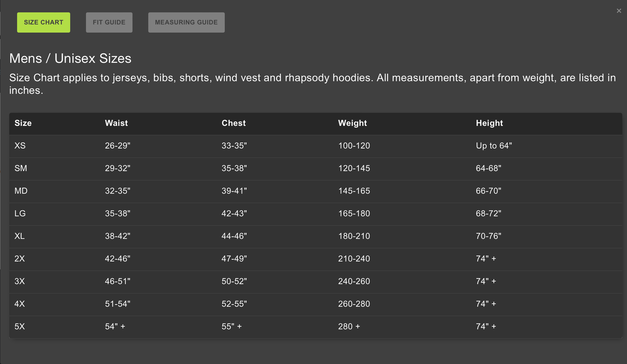
Task: Select the SM size cell
Action: tap(21, 168)
